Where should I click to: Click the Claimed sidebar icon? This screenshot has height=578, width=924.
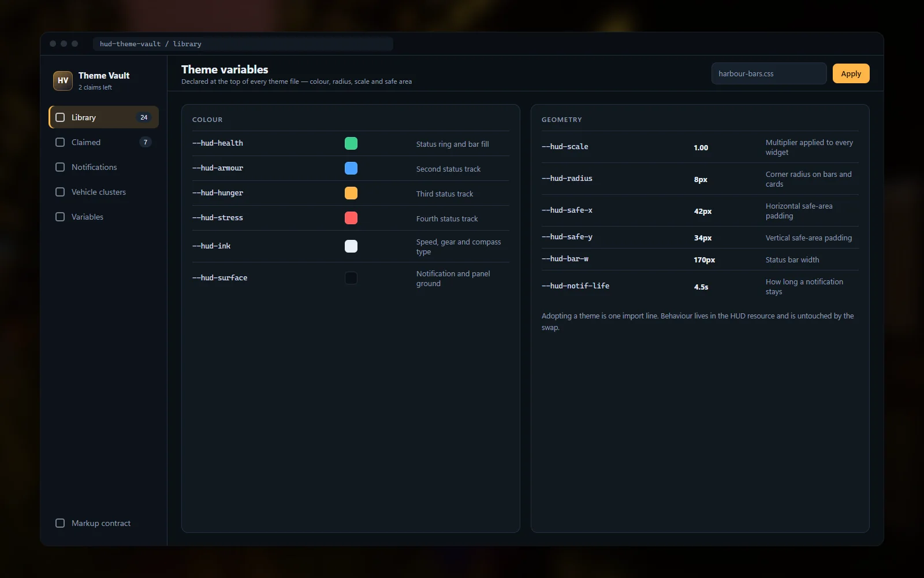click(x=60, y=142)
